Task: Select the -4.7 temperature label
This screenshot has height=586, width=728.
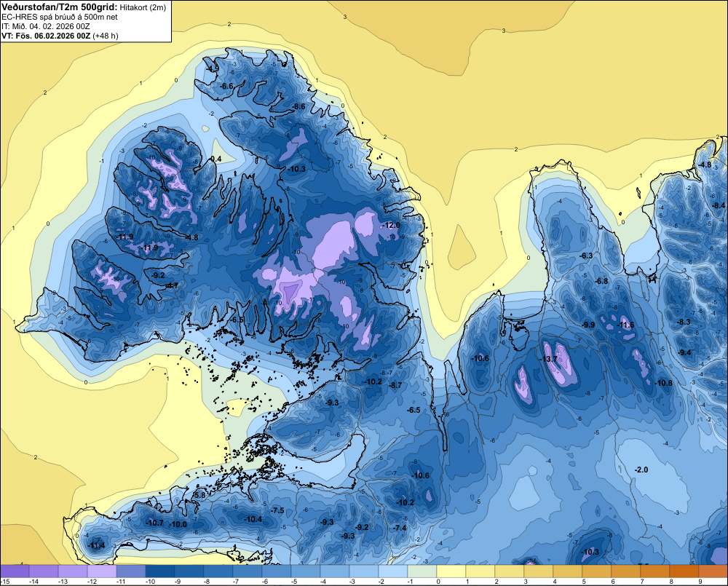Action: (x=172, y=285)
